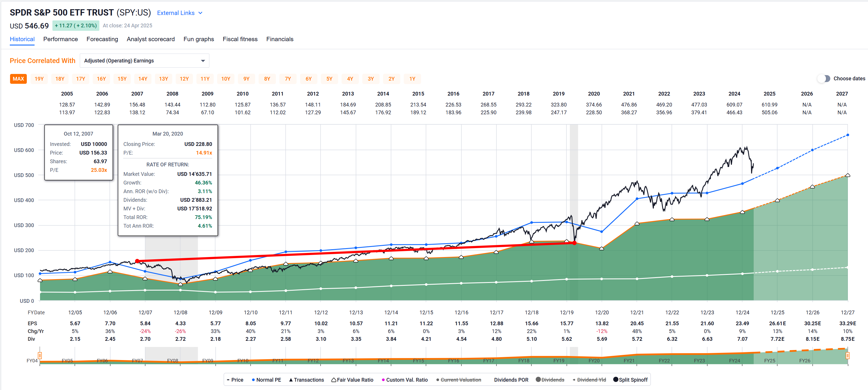
Task: Select the 19Y time range
Action: (x=39, y=79)
